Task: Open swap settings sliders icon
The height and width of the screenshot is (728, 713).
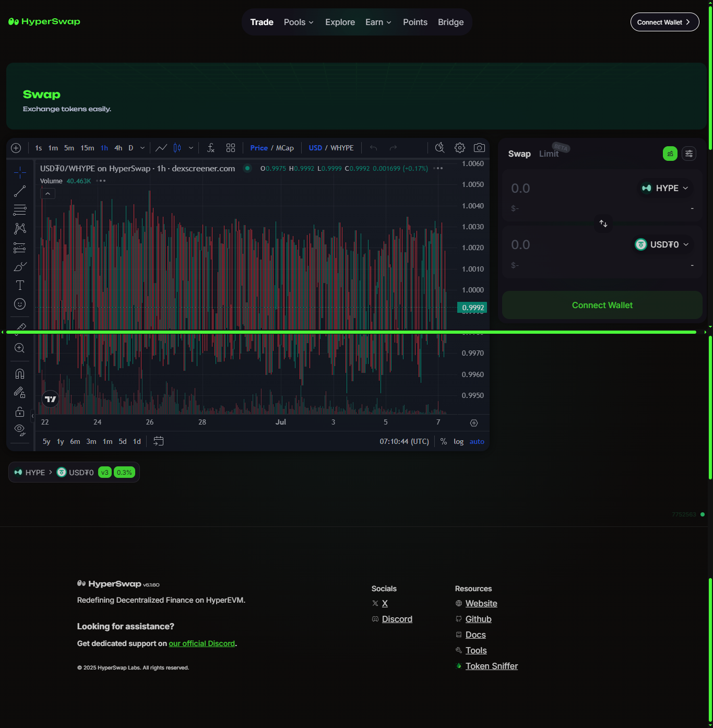Action: click(x=689, y=154)
